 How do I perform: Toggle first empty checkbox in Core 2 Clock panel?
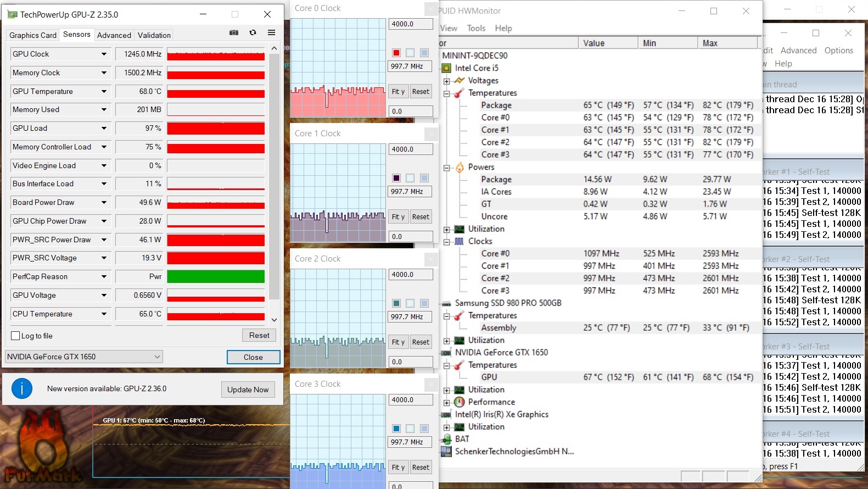[x=410, y=303]
